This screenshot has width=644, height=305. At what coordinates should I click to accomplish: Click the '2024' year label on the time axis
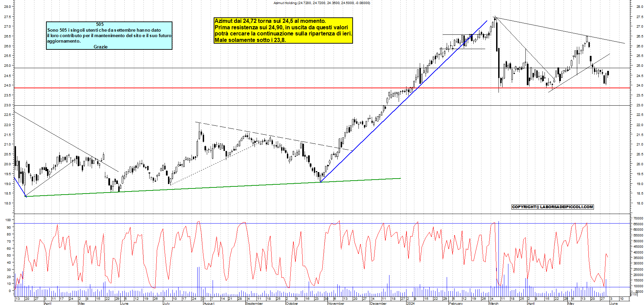pyautogui.click(x=411, y=303)
